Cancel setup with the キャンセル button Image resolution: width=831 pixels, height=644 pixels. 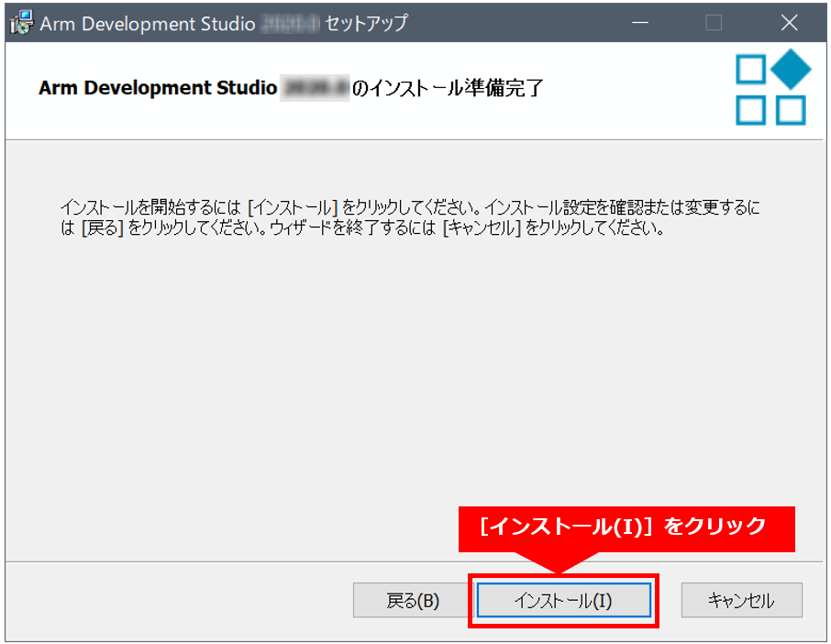pos(741,600)
